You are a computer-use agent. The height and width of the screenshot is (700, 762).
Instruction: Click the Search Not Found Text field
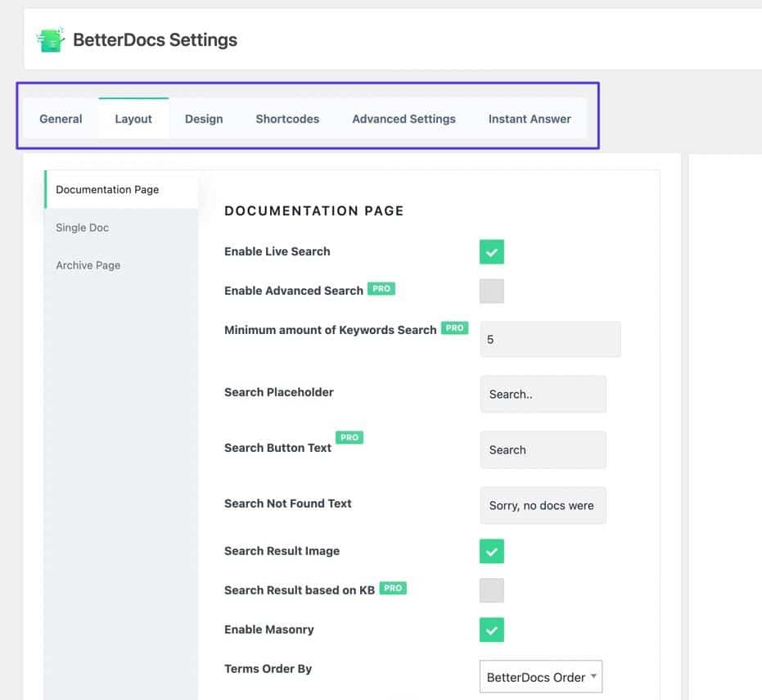543,505
